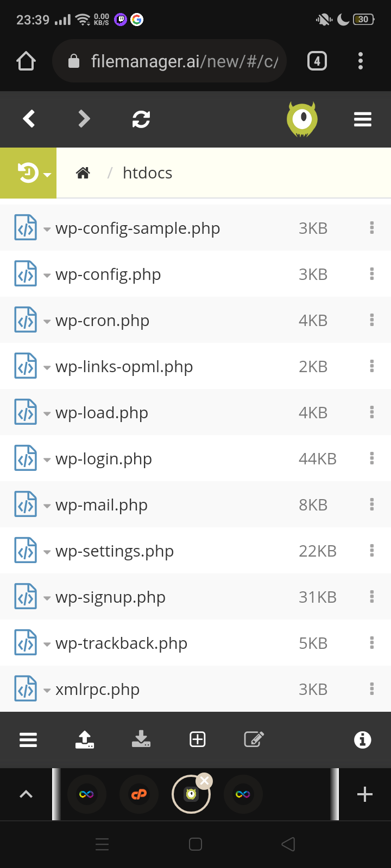Open the bottom-left list menu icon

tap(28, 739)
